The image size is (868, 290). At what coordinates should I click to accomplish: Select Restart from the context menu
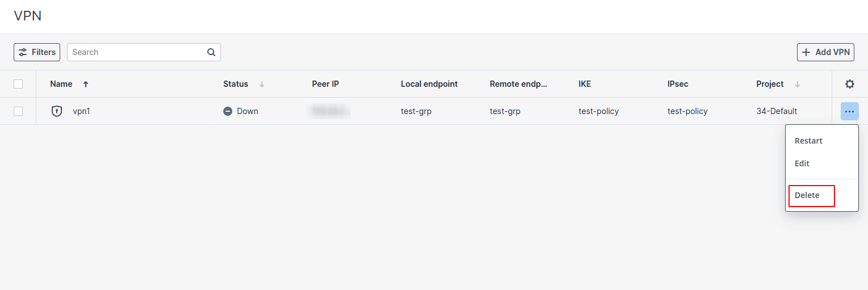coord(808,141)
